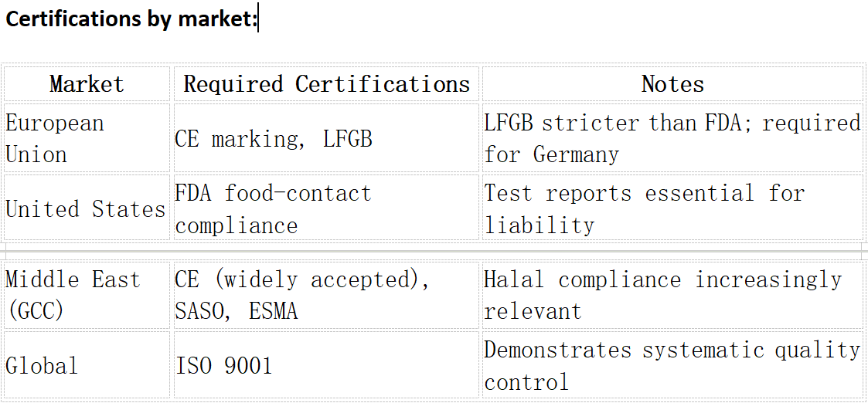Viewport: 868px width, 403px height.
Task: Place cursor in 'Certifications by market:' heading
Action: tap(131, 19)
